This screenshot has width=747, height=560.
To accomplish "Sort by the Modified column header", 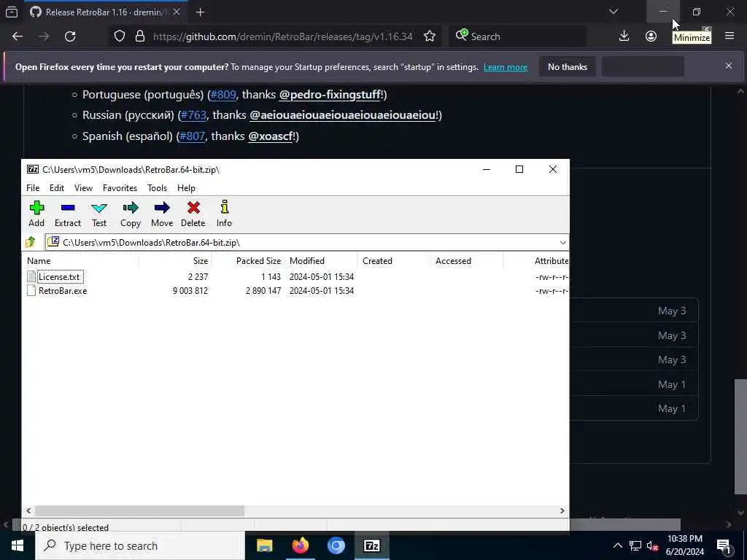I will click(321, 261).
